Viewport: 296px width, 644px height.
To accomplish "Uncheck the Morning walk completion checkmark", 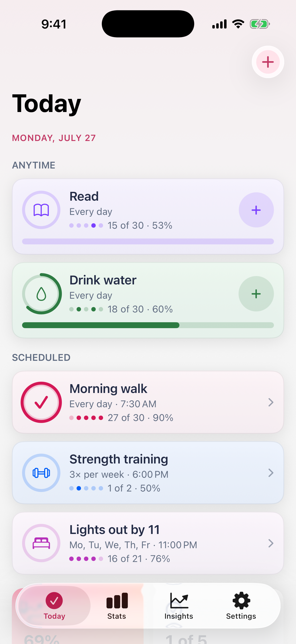I will pos(41,402).
